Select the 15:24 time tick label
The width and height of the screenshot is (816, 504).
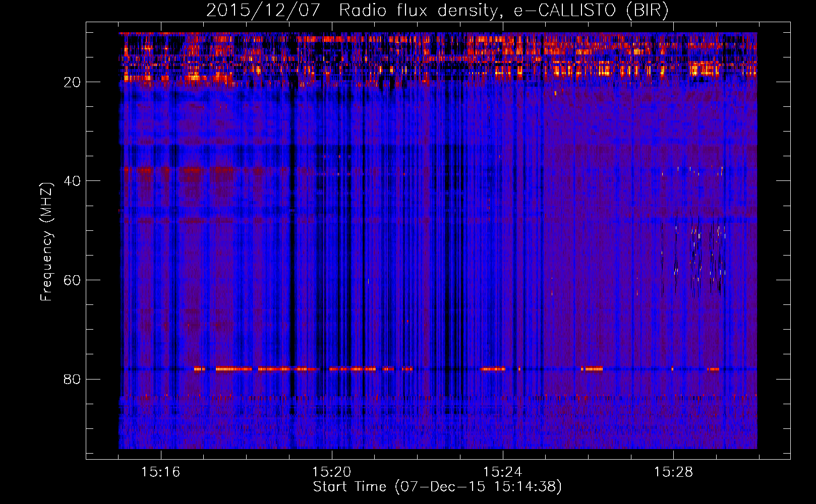tap(502, 472)
